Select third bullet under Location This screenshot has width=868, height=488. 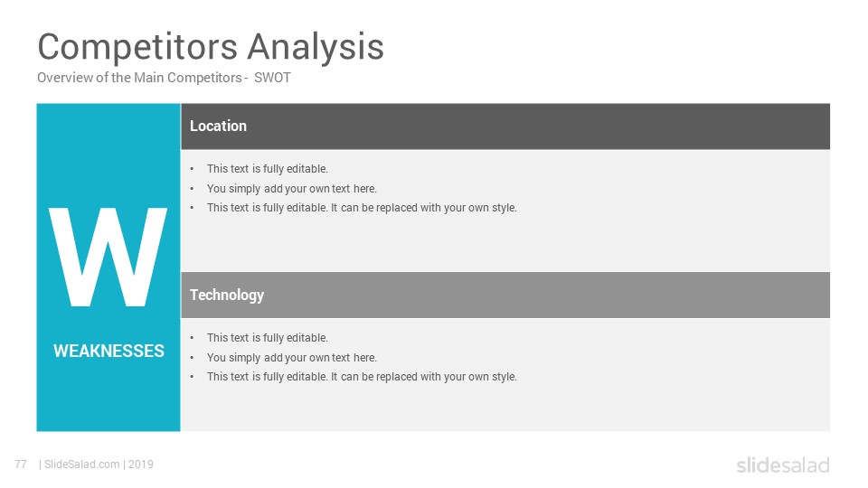click(x=362, y=208)
